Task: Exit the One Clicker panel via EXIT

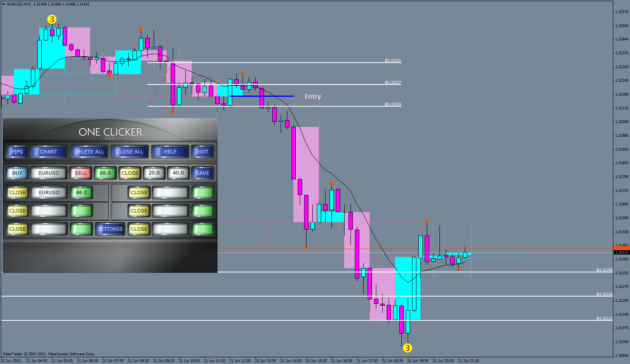Action: point(202,151)
